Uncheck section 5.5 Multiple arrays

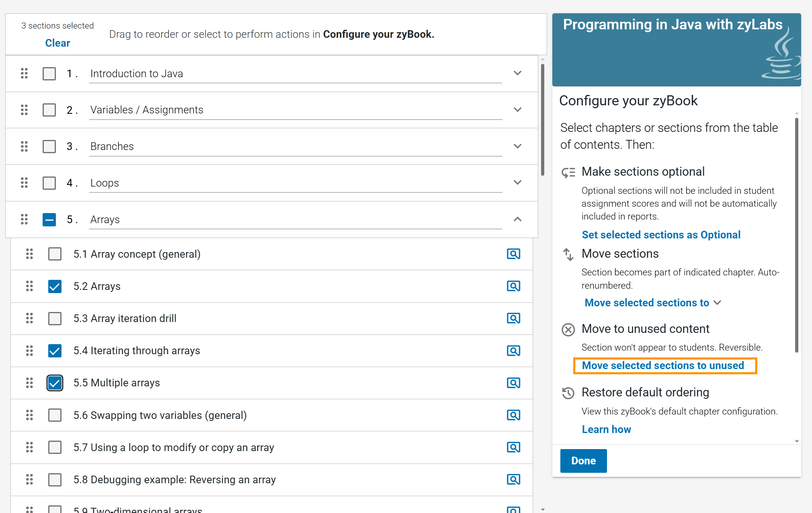click(55, 383)
